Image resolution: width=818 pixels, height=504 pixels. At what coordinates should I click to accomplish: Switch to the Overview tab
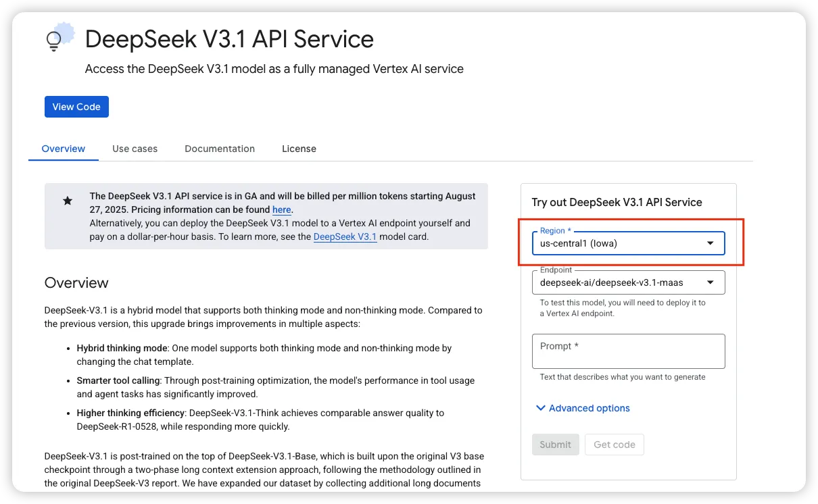[x=64, y=149]
